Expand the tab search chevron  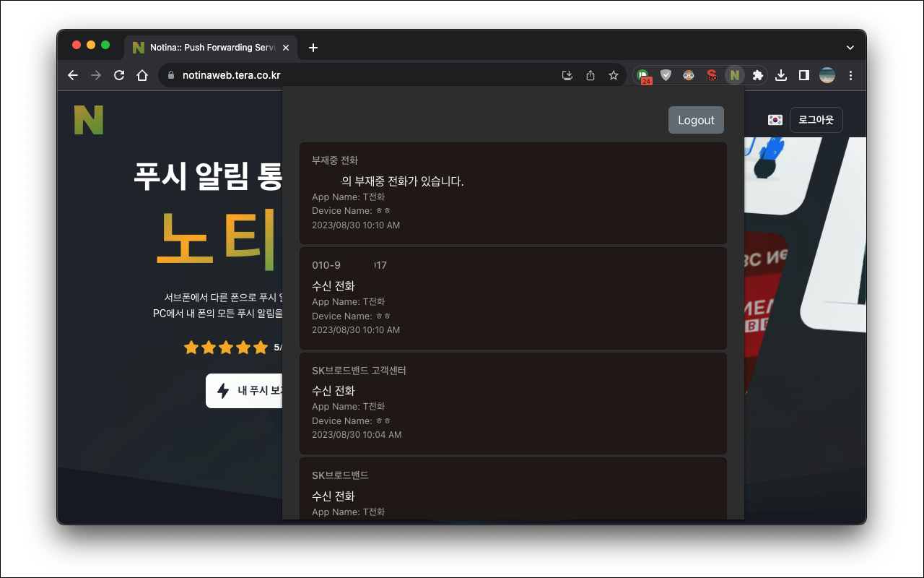[x=850, y=48]
